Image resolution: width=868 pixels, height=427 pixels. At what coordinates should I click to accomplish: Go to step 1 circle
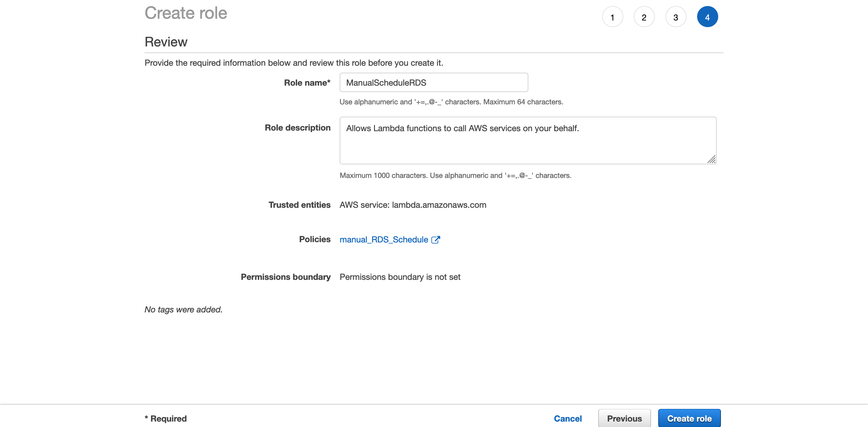[612, 17]
